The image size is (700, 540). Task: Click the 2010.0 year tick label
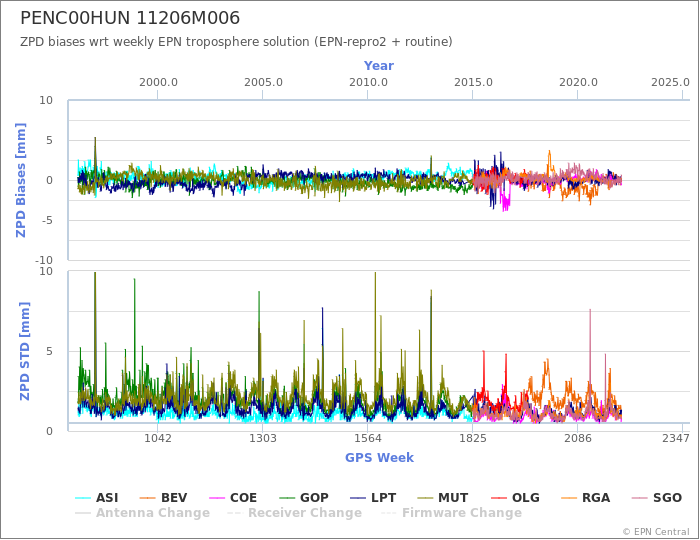[368, 83]
